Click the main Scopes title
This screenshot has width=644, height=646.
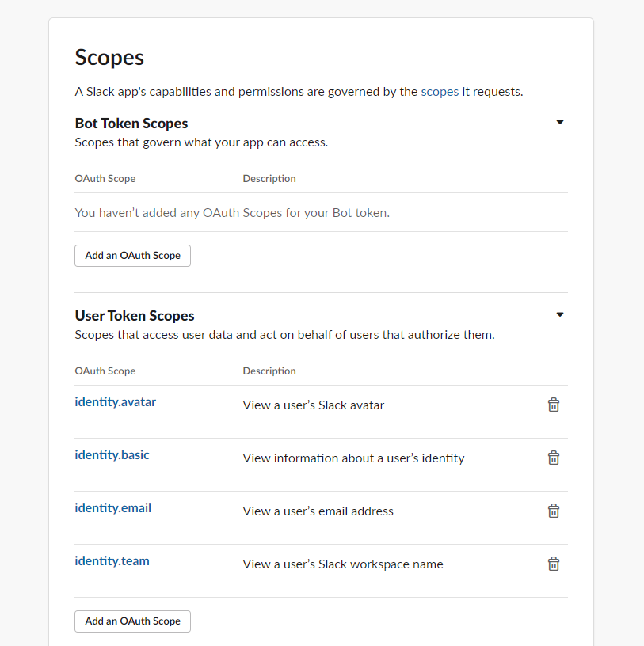coord(109,57)
